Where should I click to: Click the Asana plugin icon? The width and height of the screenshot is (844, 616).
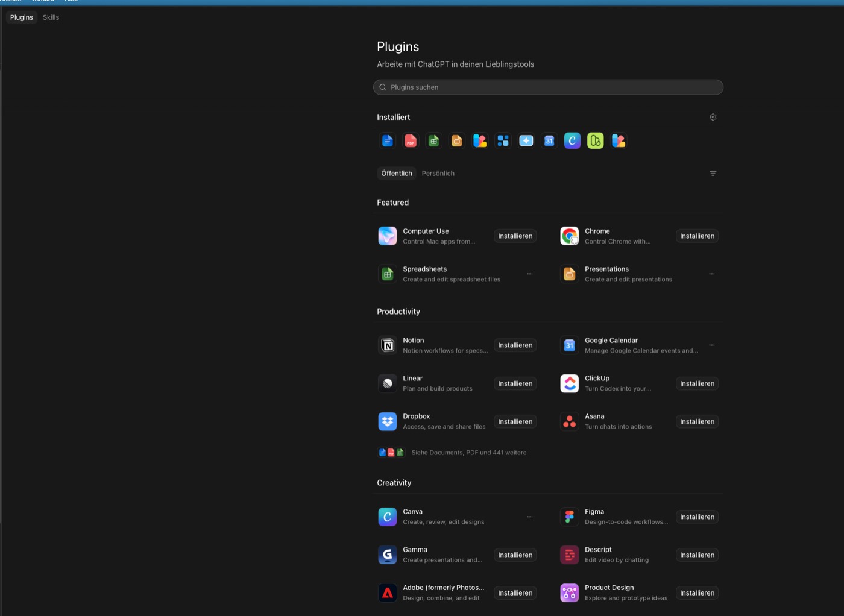pyautogui.click(x=570, y=421)
